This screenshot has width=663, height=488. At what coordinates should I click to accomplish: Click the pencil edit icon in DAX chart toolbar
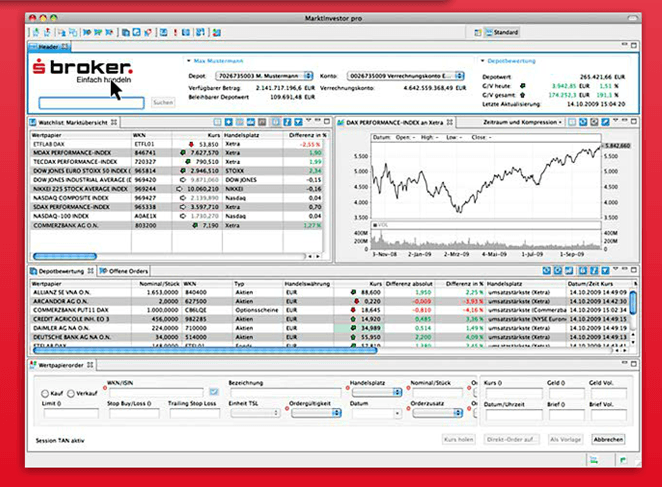[605, 122]
